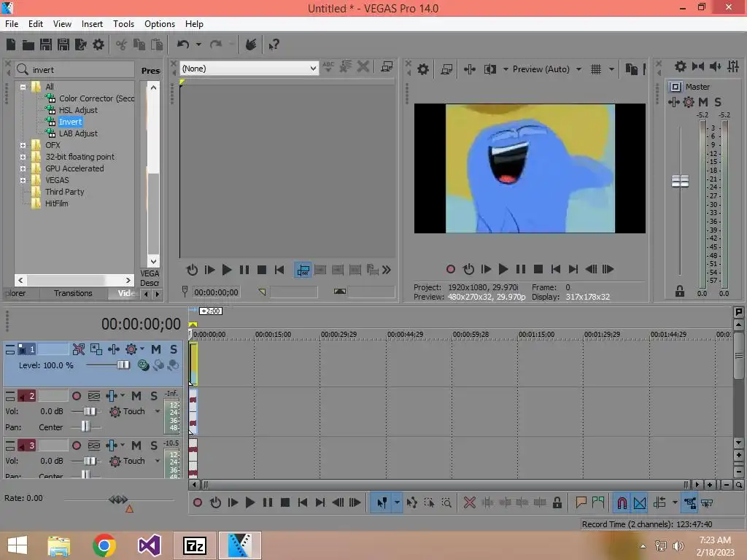Click Master FX icon under Master label
This screenshot has height=560, width=747.
[x=673, y=102]
